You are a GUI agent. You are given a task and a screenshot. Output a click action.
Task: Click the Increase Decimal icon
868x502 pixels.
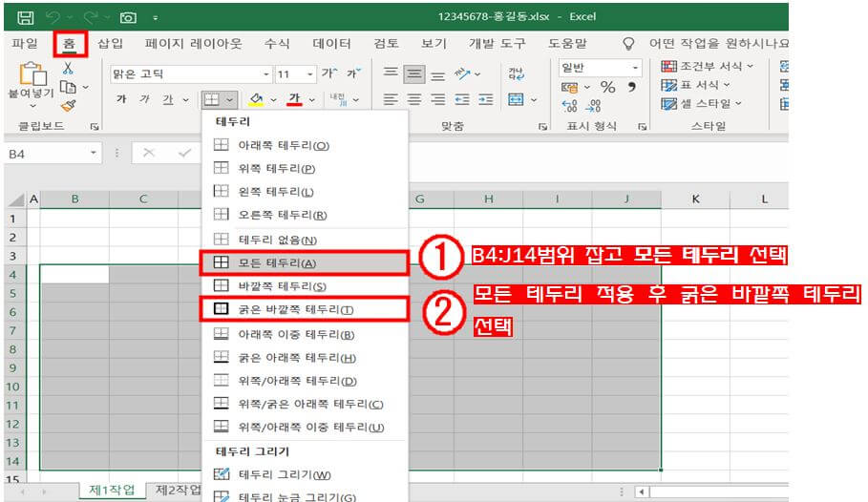[x=569, y=105]
